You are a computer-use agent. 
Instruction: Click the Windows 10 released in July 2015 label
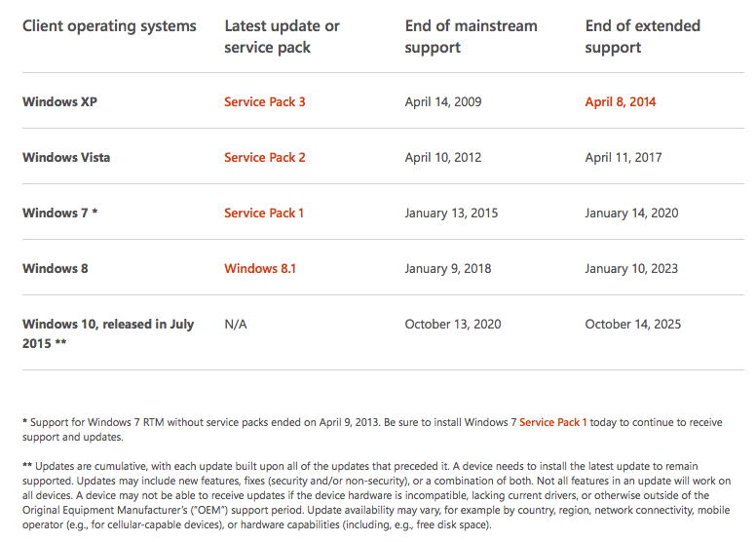(x=108, y=333)
